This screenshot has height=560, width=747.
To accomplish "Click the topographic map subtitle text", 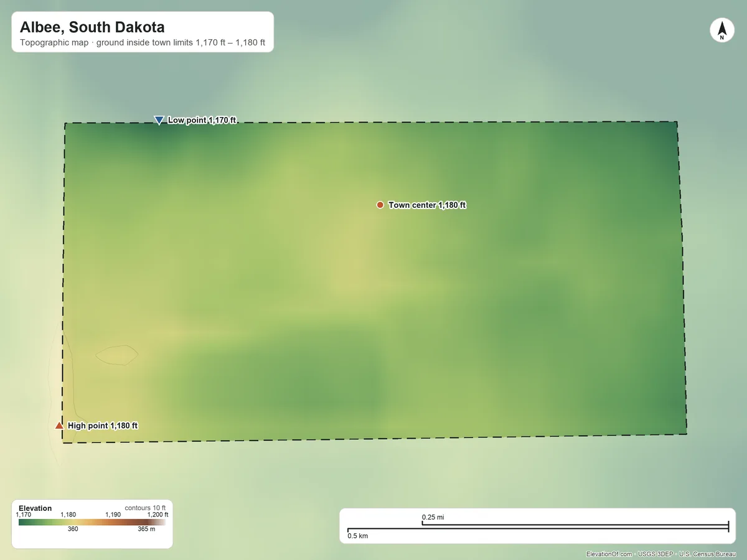I will click(x=143, y=44).
